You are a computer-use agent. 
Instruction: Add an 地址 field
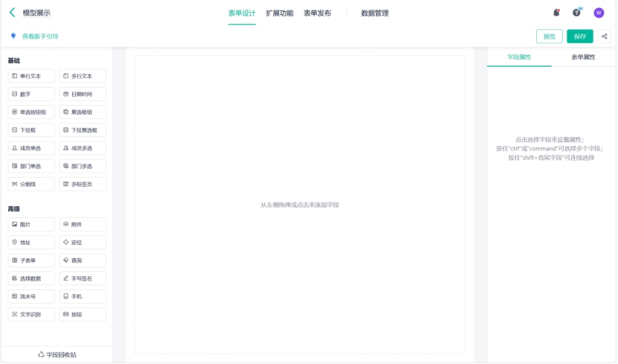coord(31,243)
